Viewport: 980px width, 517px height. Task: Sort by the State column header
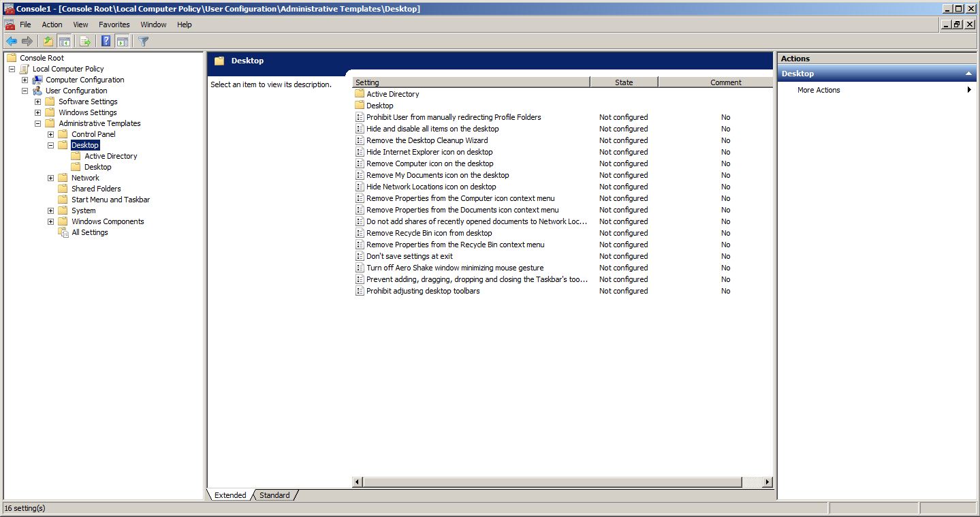[624, 82]
